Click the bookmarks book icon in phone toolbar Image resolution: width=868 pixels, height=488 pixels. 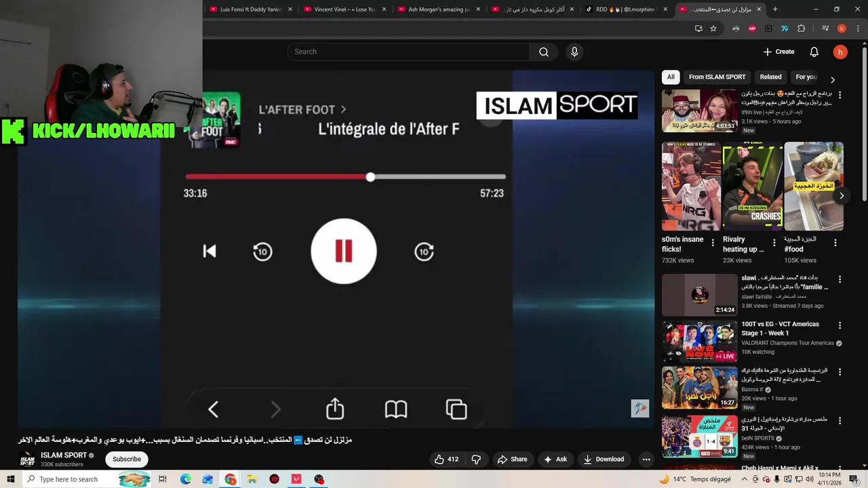pos(396,409)
